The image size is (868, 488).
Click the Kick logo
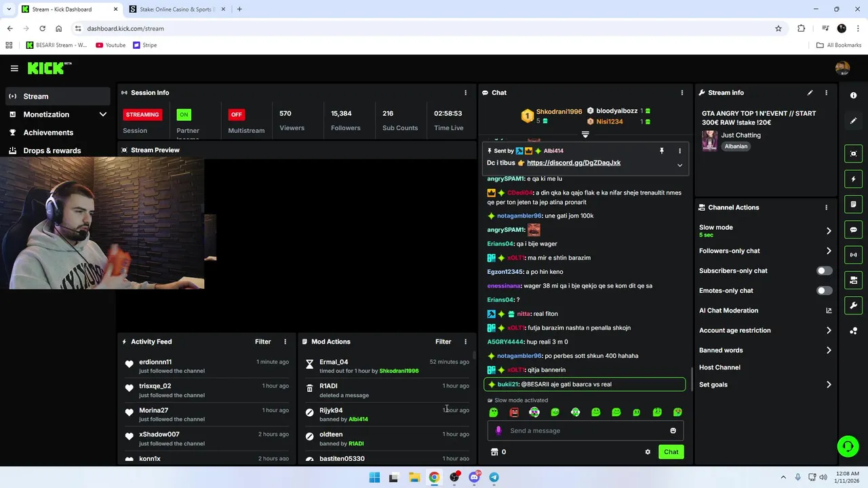(x=50, y=68)
